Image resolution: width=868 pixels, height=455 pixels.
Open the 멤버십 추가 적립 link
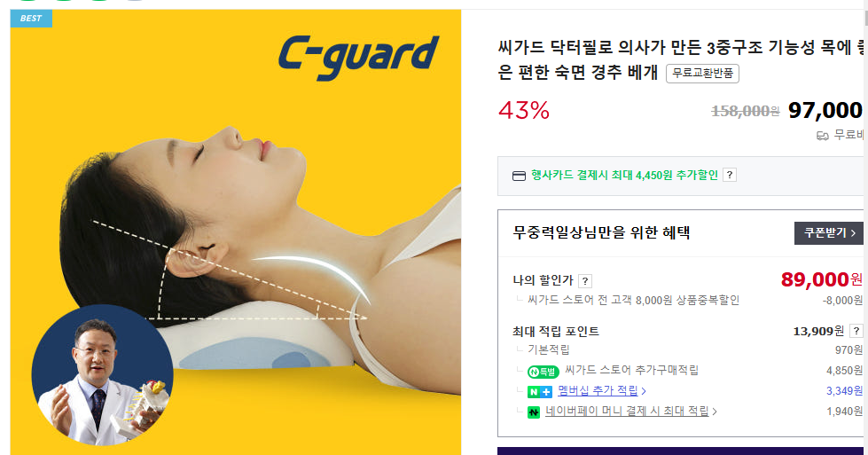tap(598, 391)
